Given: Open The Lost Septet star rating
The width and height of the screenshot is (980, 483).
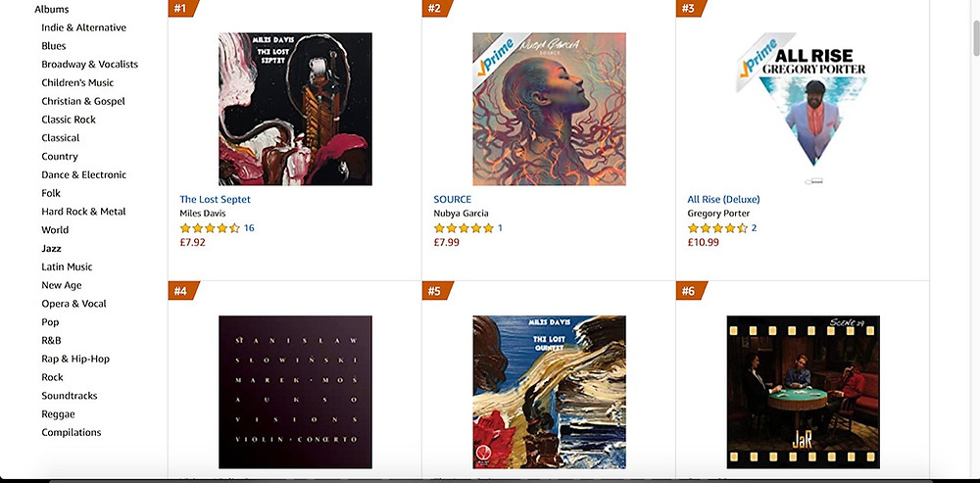Looking at the screenshot, I should (210, 228).
